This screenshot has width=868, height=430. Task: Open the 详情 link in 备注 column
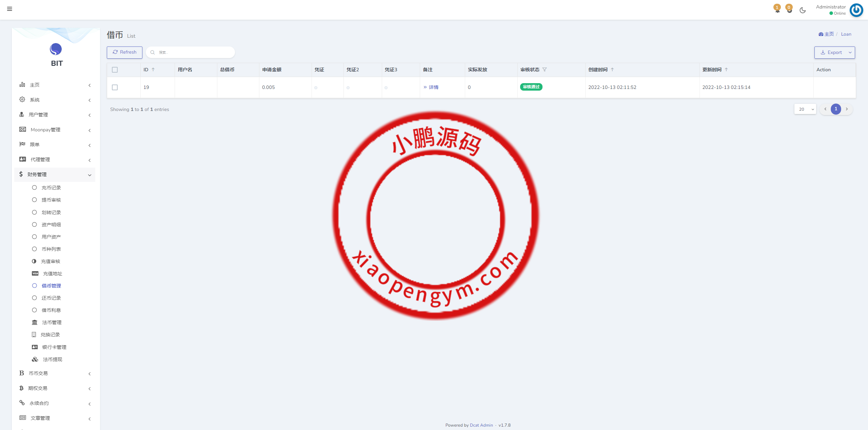[433, 87]
